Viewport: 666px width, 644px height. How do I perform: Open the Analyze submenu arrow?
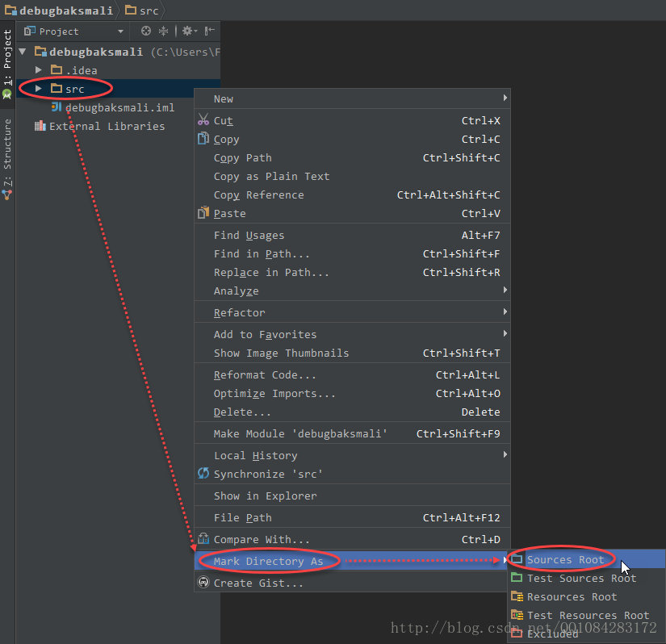[x=505, y=290]
